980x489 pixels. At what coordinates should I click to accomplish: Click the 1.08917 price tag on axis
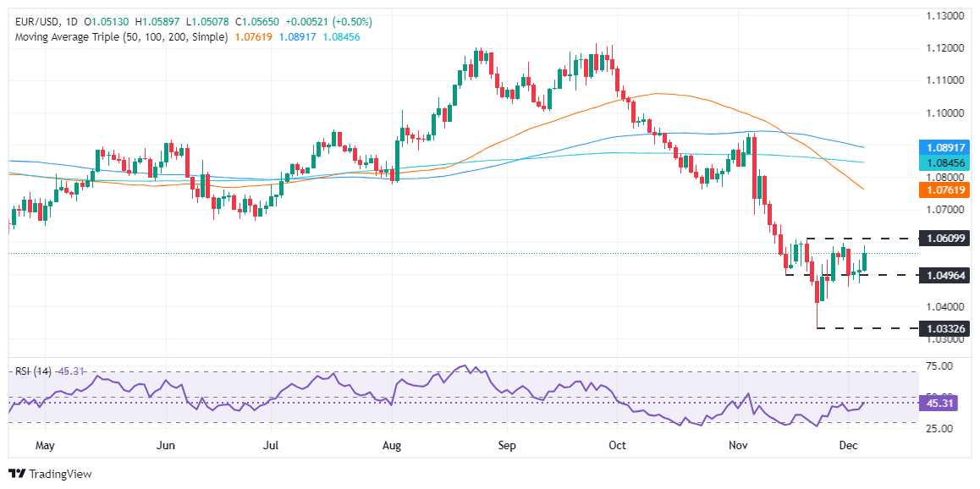click(944, 147)
